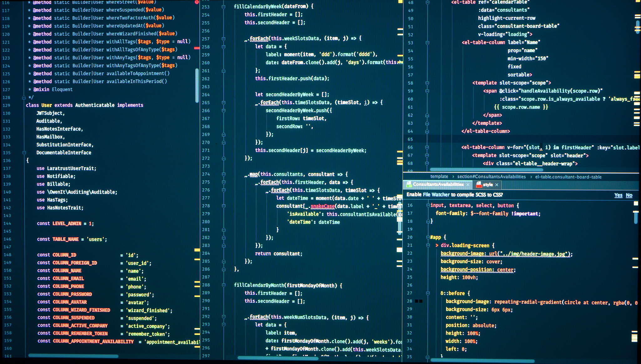Click No to dismiss File Watcher prompt
The width and height of the screenshot is (641, 364).
629,195
